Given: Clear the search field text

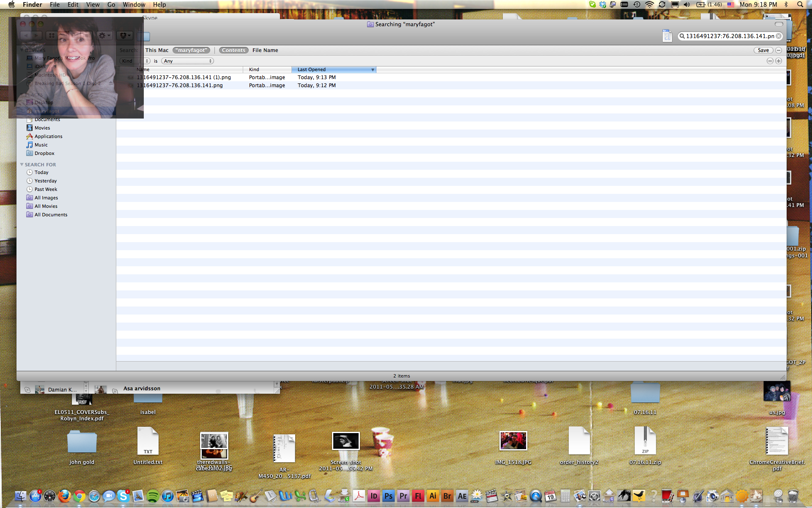Looking at the screenshot, I should (x=779, y=36).
